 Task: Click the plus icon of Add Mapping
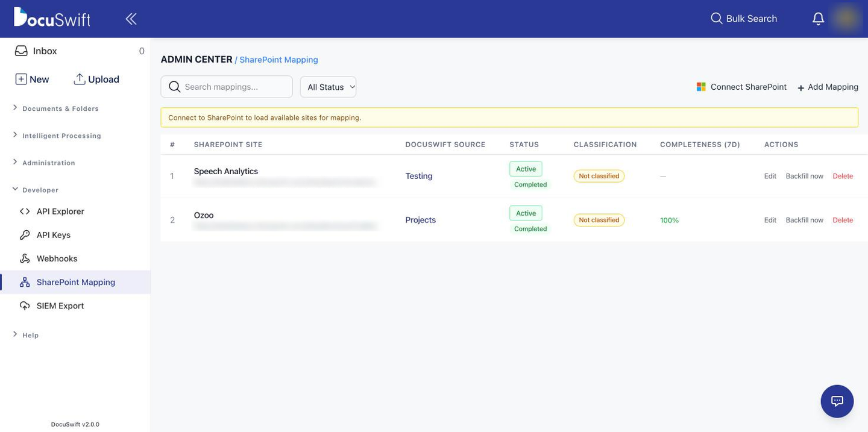[801, 88]
